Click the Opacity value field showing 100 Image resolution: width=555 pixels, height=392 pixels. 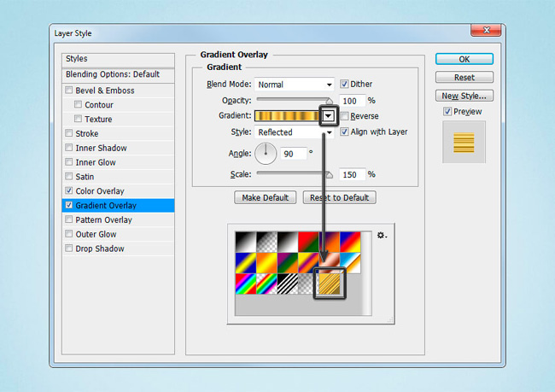tap(352, 101)
